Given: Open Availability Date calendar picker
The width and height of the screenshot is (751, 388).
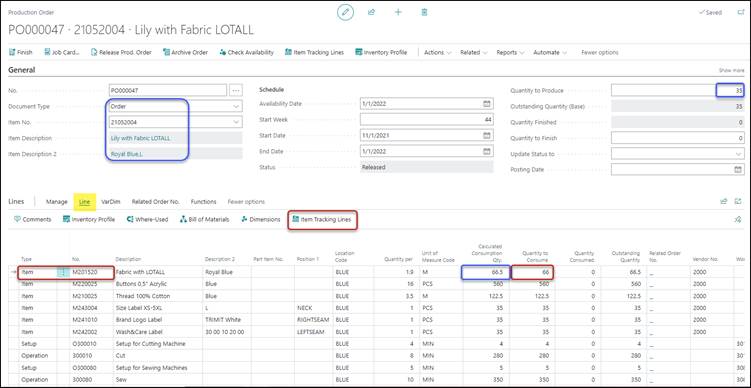Looking at the screenshot, I should pyautogui.click(x=487, y=103).
